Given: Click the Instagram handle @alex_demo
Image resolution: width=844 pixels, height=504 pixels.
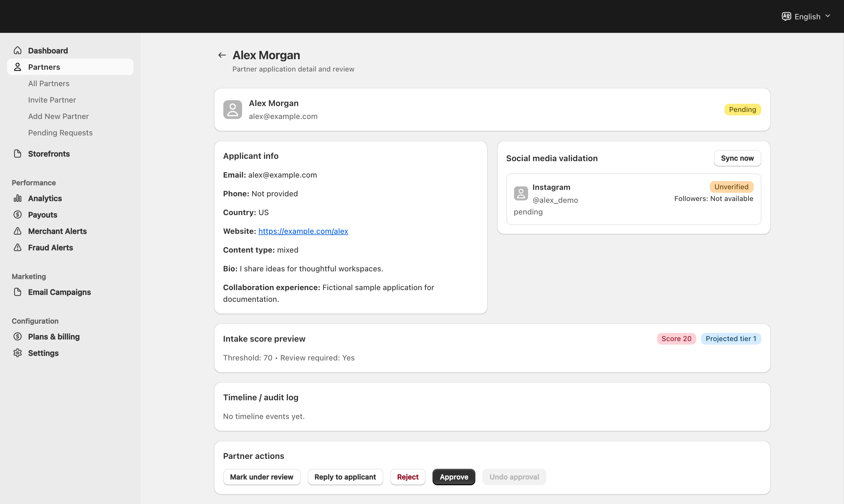Looking at the screenshot, I should point(555,200).
